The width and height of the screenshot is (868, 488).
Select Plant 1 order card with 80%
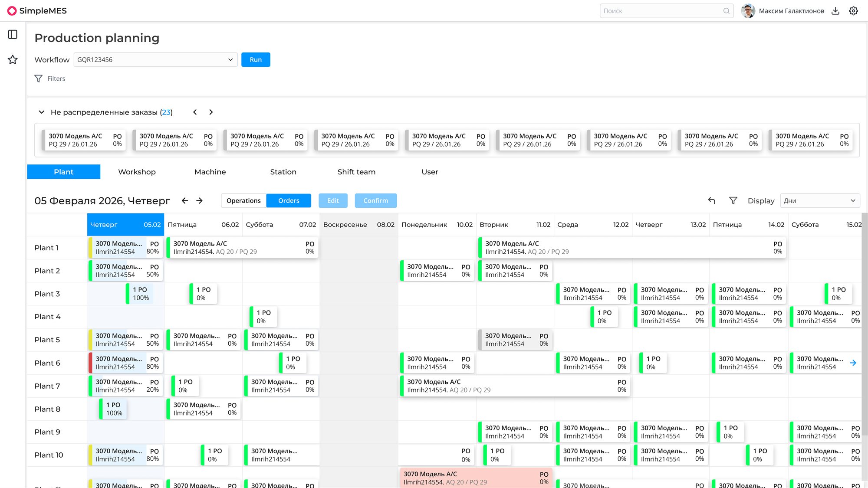click(x=125, y=248)
